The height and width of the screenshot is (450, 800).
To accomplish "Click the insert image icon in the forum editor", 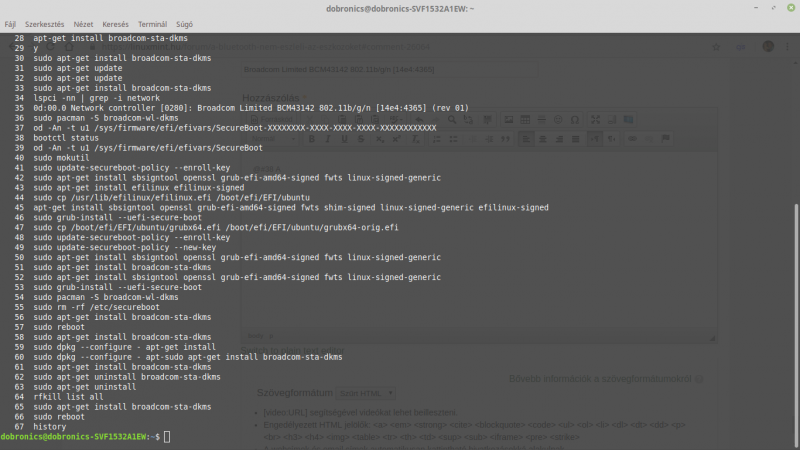I will pos(509,119).
